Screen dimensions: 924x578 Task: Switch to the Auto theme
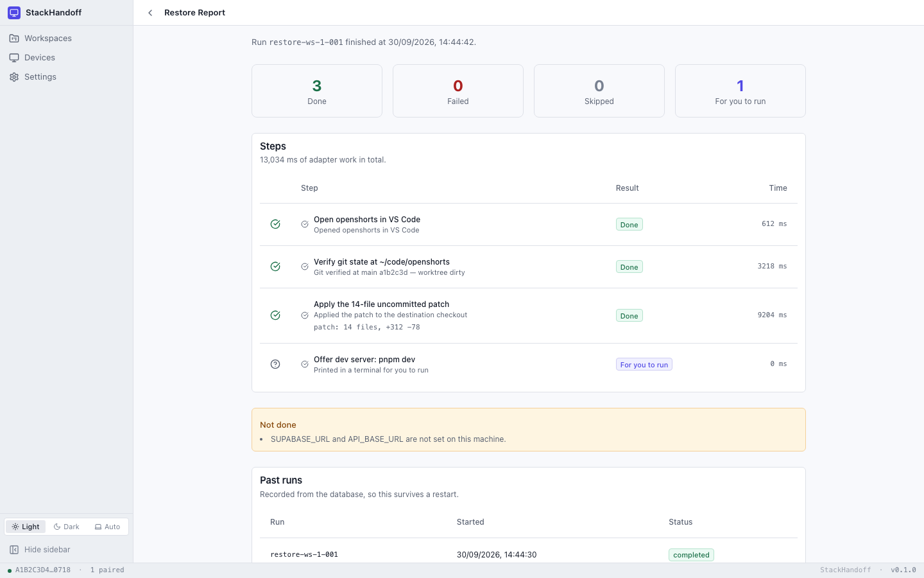(x=107, y=527)
